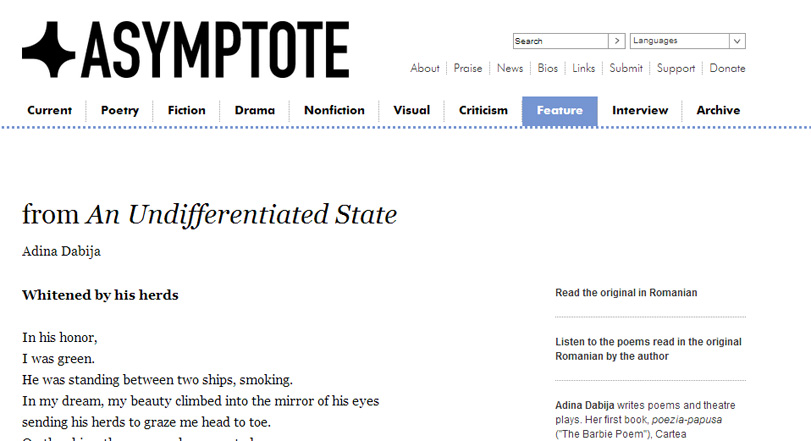Go to the Praise link
Screen dimensions: 811x441
click(468, 68)
